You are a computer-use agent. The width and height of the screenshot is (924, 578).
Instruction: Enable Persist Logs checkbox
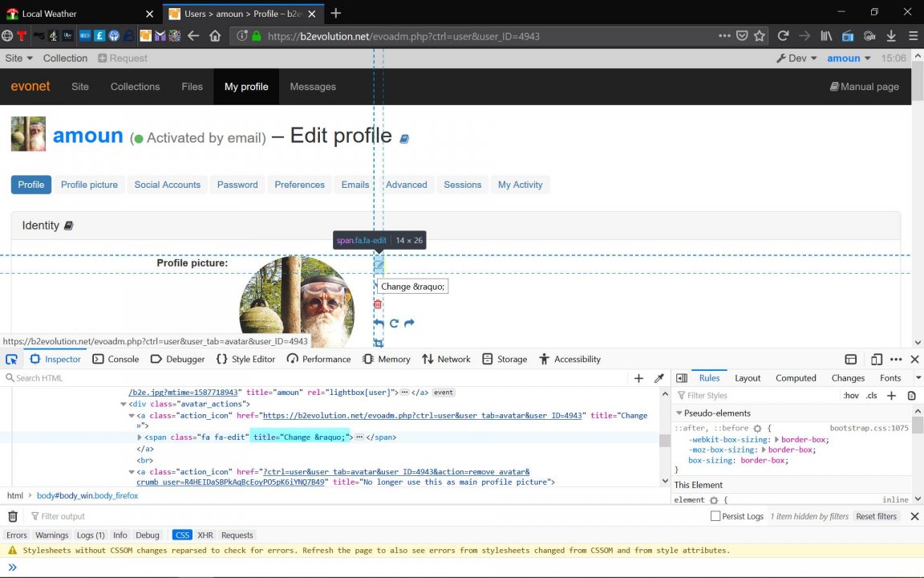(715, 516)
